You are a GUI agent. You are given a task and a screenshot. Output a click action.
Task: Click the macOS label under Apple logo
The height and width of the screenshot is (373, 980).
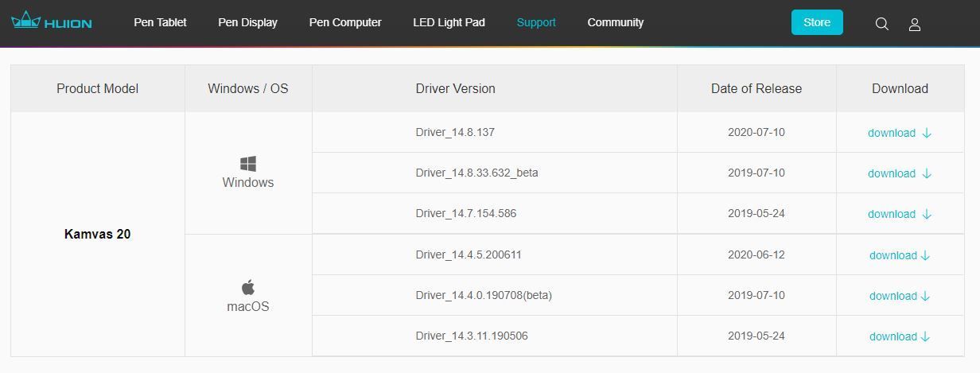coord(248,306)
